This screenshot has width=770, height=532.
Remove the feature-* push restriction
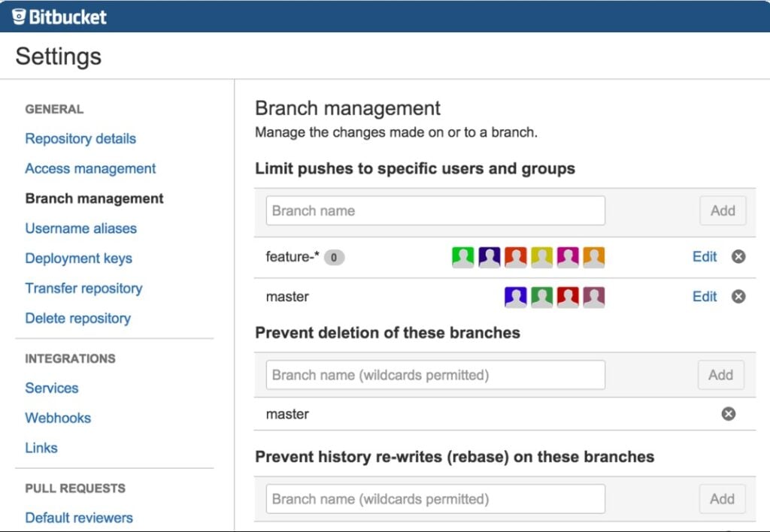tap(738, 257)
